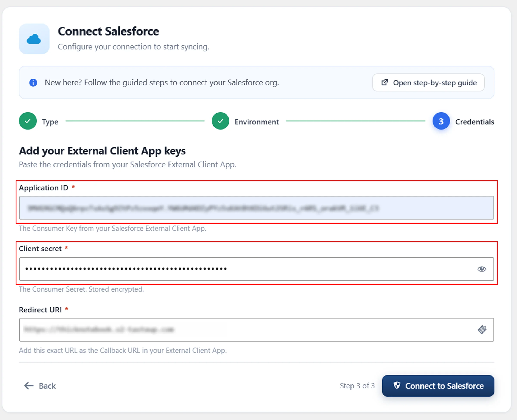Click the Consumer Key helper text
The height and width of the screenshot is (420, 517).
click(113, 228)
